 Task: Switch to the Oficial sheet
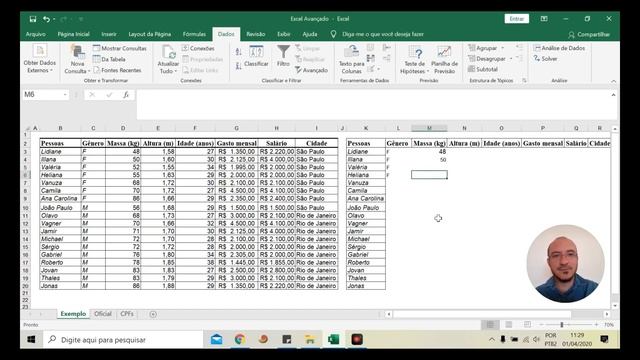[x=103, y=314]
